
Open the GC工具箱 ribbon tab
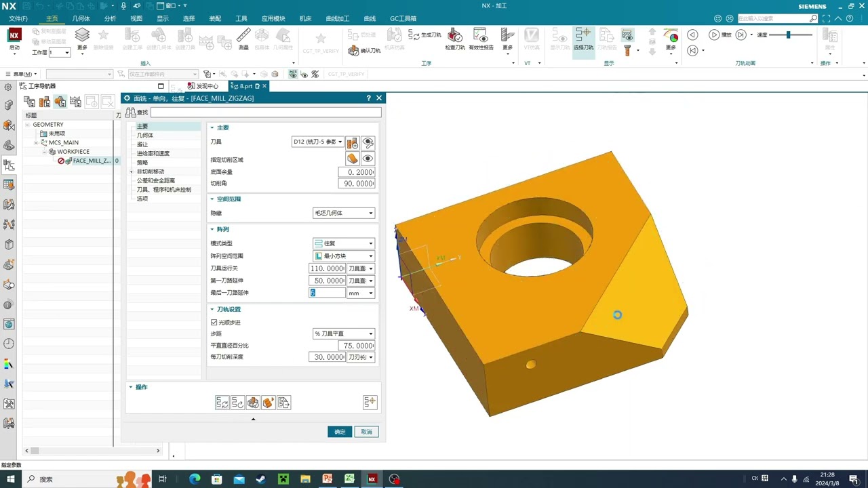point(403,18)
